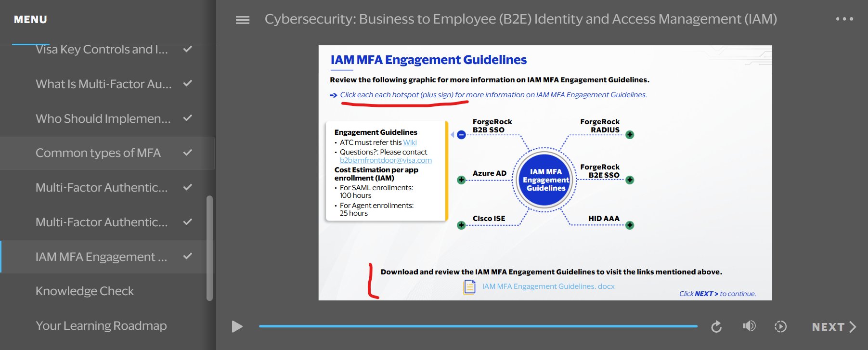The image size is (868, 350).
Task: Expand the ForgeRock B2E SSO plus hotspot
Action: point(630,180)
